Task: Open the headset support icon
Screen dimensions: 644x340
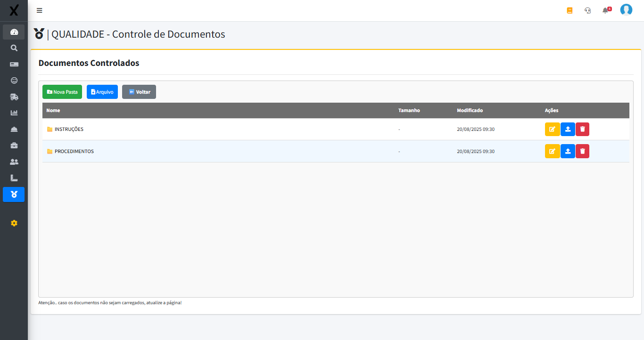Action: point(587,10)
